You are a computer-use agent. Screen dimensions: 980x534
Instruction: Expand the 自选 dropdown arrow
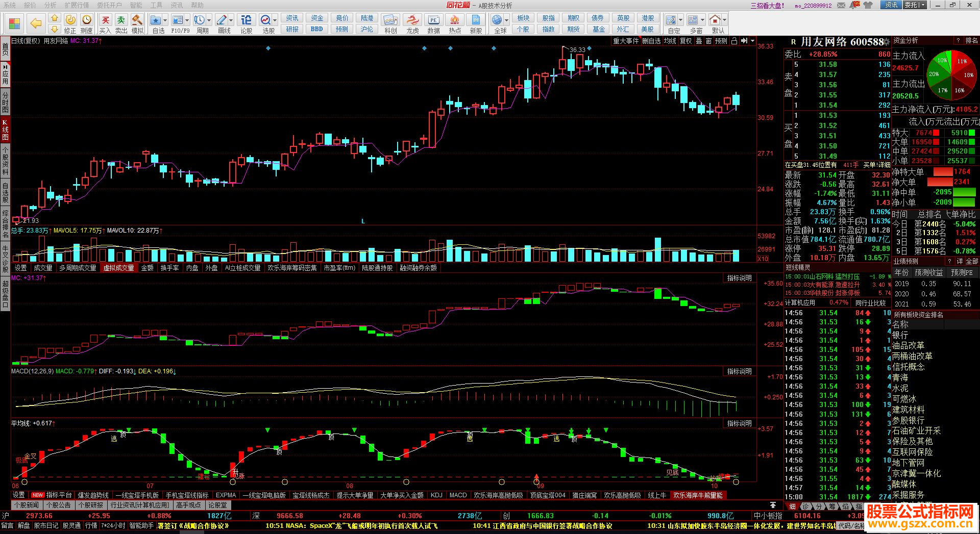point(165,20)
